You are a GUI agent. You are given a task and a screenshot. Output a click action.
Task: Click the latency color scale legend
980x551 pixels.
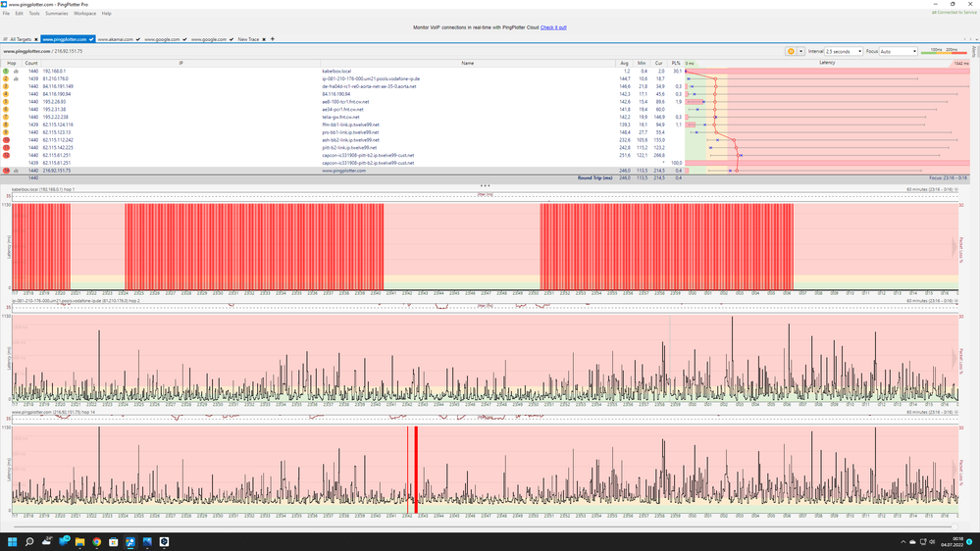[x=943, y=51]
